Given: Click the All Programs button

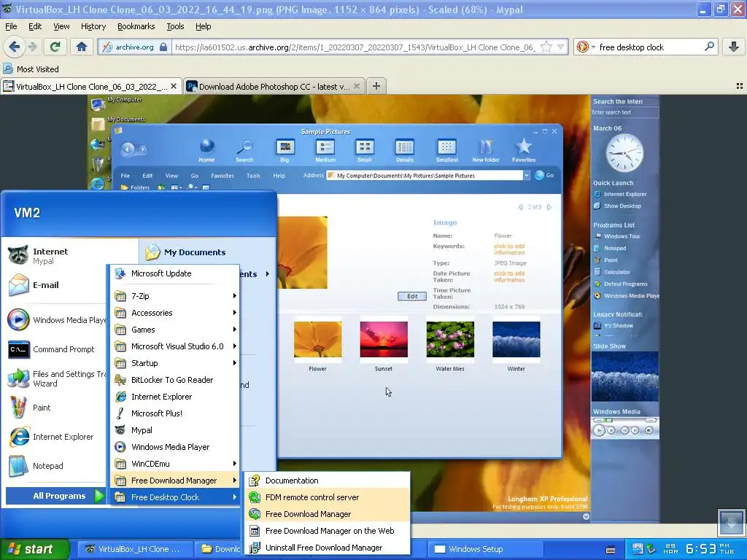Looking at the screenshot, I should pos(55,496).
